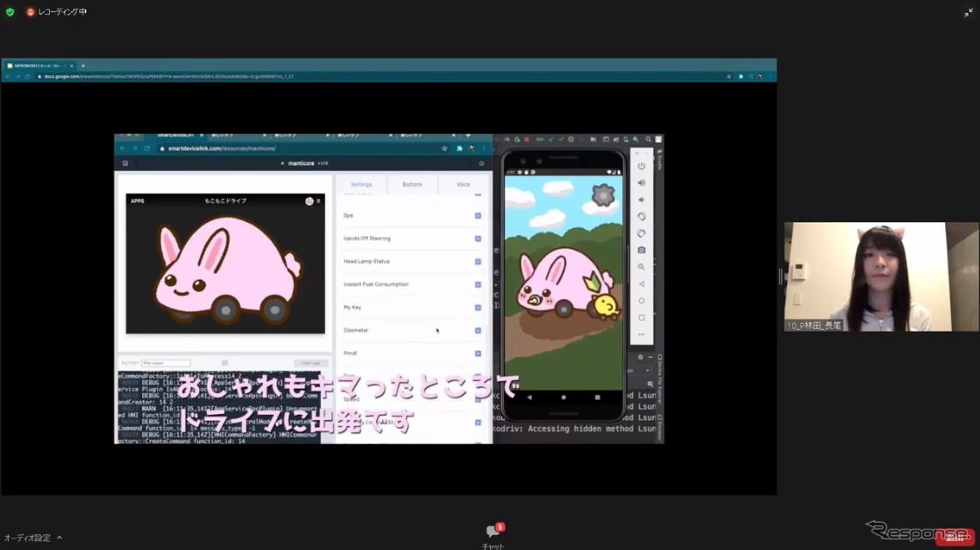Increase emulator volume with volume up icon
The height and width of the screenshot is (550, 980).
(641, 182)
